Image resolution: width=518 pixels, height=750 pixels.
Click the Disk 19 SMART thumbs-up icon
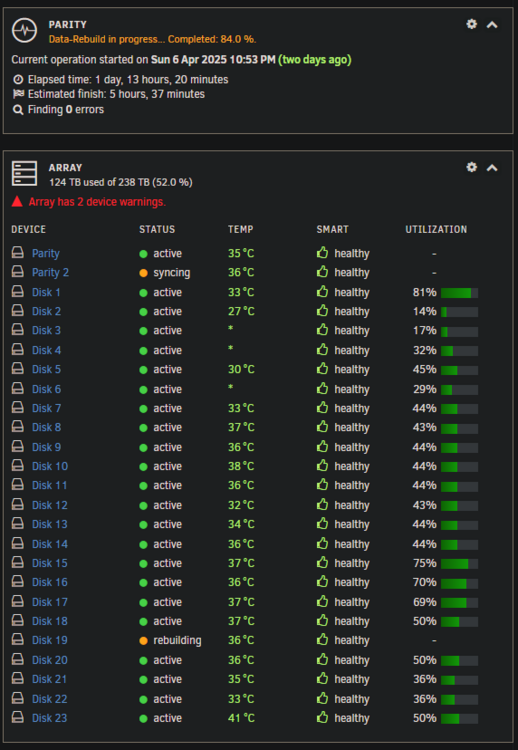[x=322, y=640]
